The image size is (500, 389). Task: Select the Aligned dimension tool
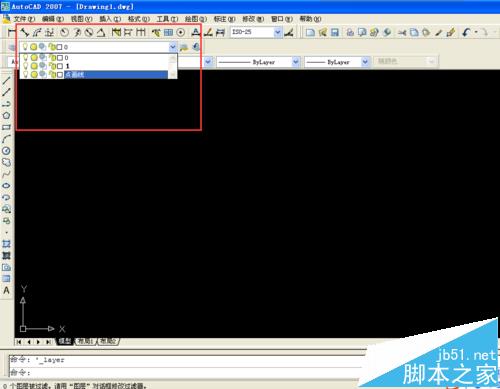25,32
